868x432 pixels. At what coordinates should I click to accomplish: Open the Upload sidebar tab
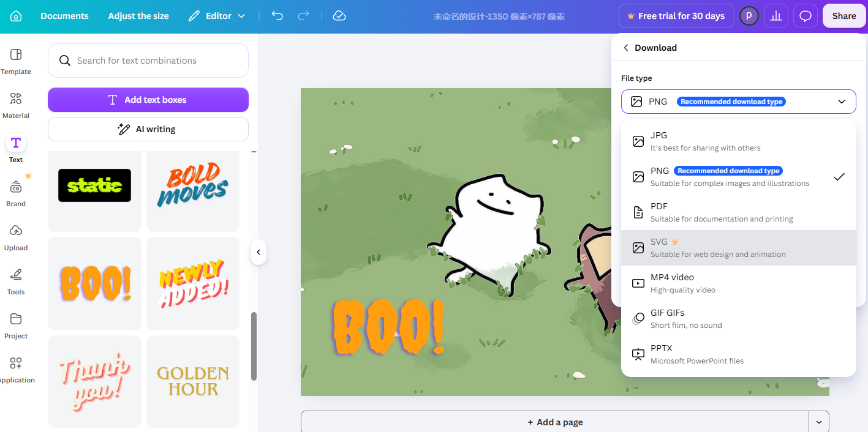[x=16, y=238]
